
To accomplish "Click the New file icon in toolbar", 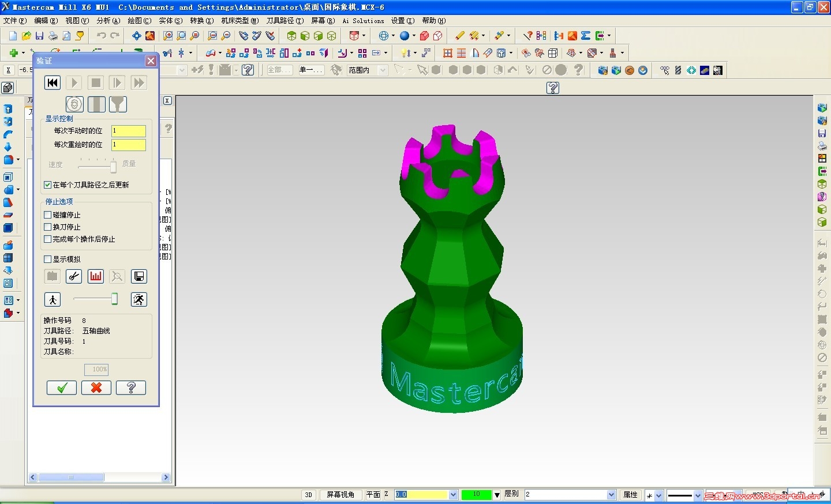I will tap(13, 36).
